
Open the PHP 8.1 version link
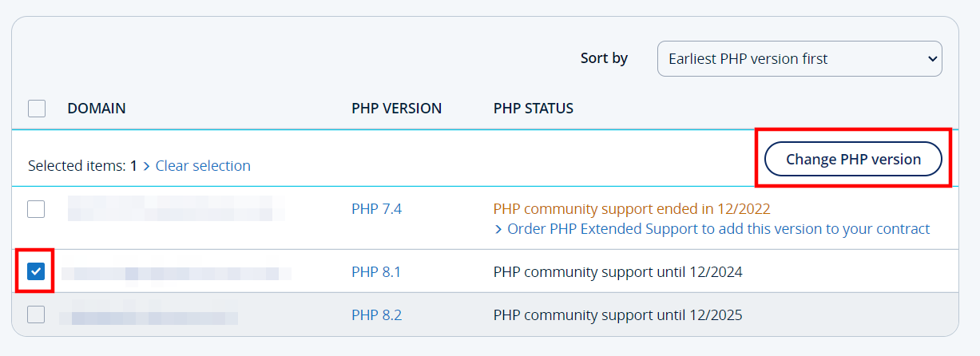tap(376, 272)
